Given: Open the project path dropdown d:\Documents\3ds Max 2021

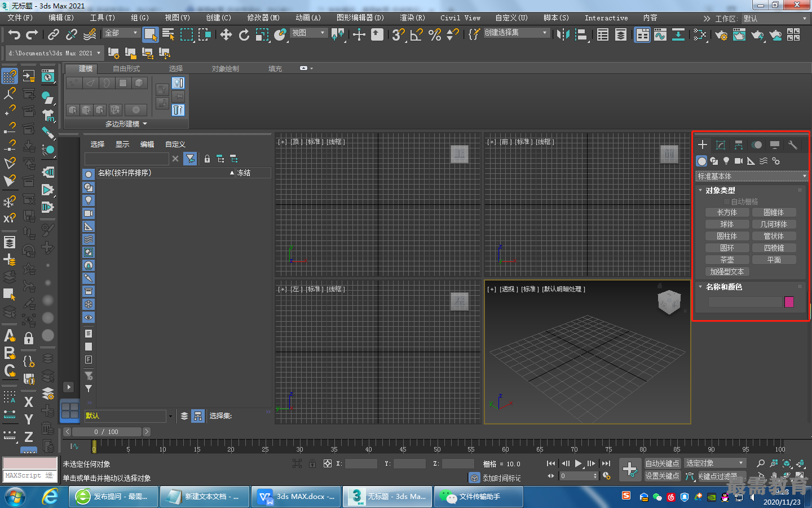Looking at the screenshot, I should [54, 53].
